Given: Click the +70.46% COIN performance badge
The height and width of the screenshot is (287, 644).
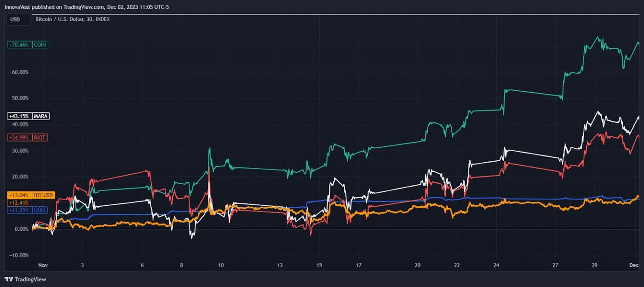Looking at the screenshot, I should click(x=18, y=45).
